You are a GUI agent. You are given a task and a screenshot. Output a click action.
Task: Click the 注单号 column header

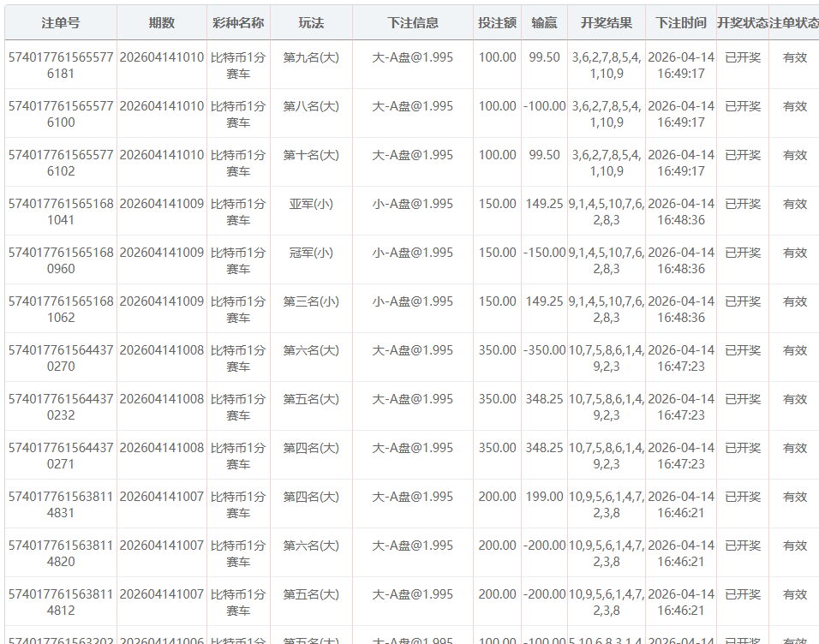click(x=61, y=23)
